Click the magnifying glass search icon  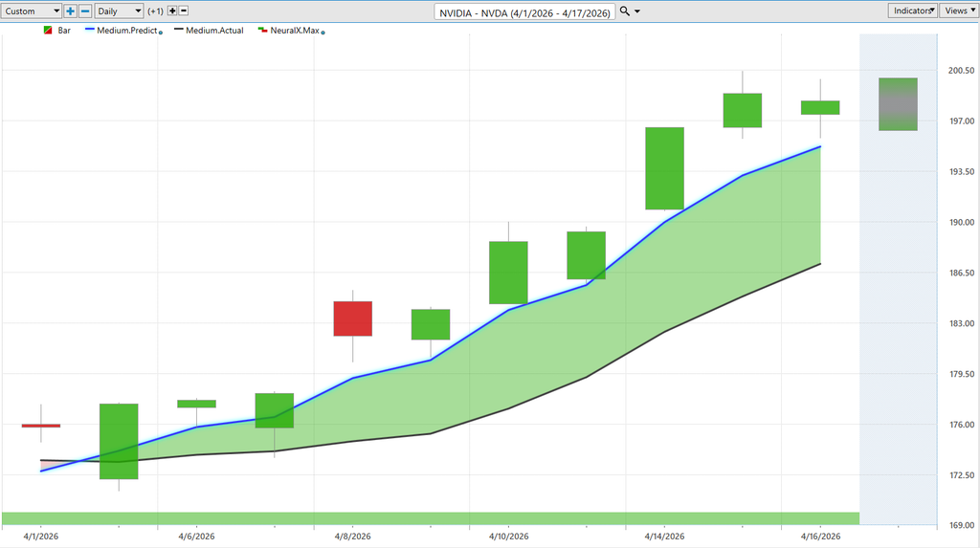[x=624, y=11]
